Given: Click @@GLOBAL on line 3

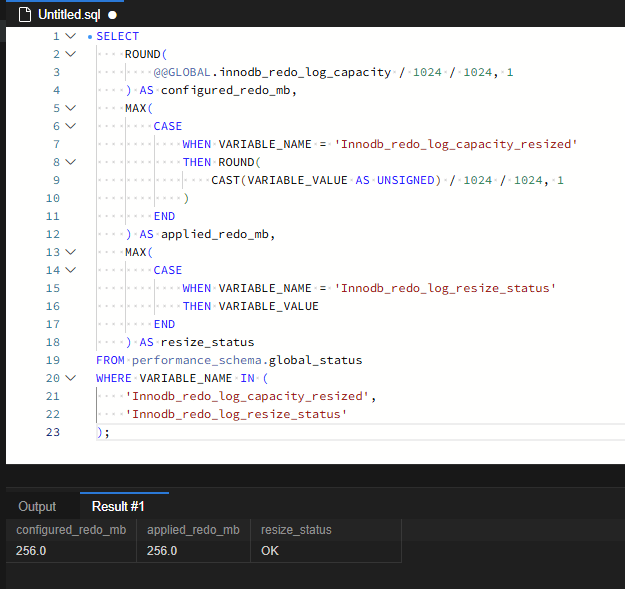Looking at the screenshot, I should click(x=182, y=73).
